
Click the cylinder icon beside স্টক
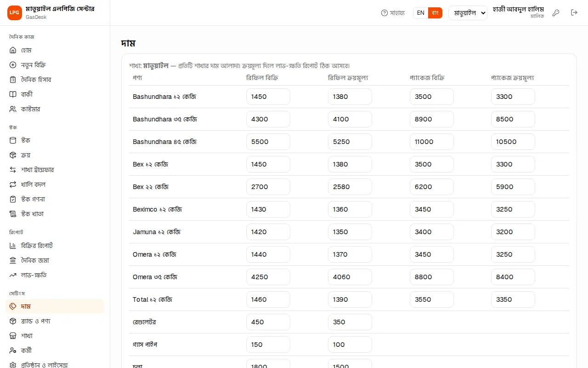(x=13, y=140)
